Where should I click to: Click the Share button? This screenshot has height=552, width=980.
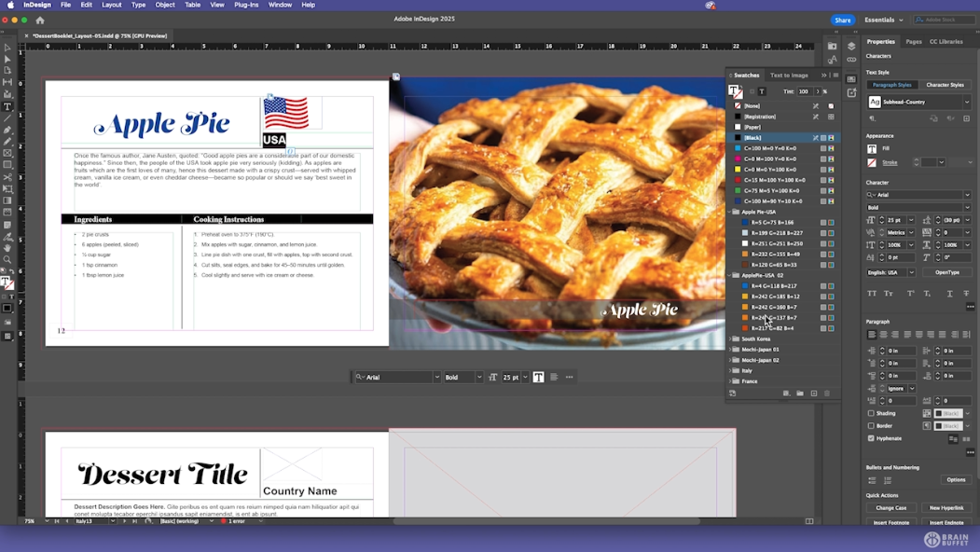coord(843,20)
